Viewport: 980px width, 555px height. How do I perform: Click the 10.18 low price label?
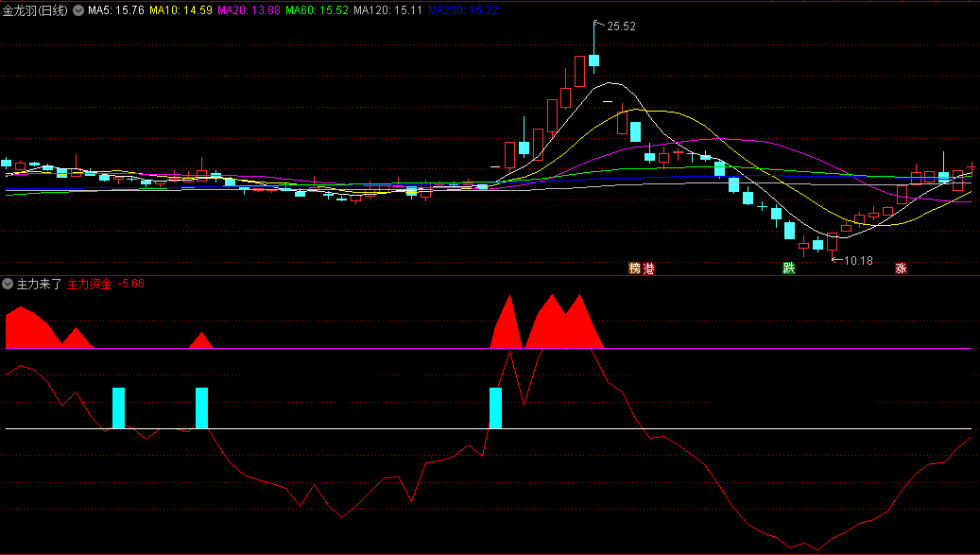coord(857,260)
